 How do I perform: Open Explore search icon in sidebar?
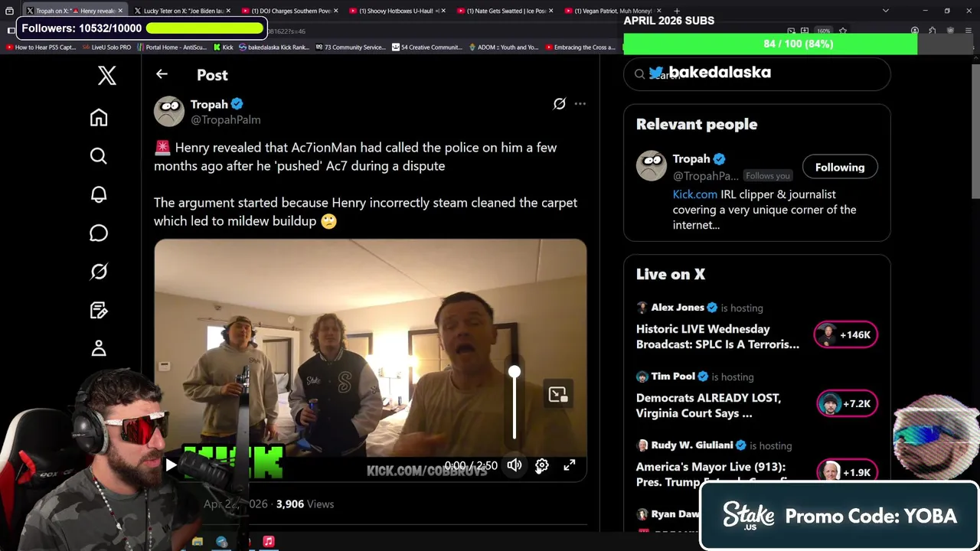99,156
